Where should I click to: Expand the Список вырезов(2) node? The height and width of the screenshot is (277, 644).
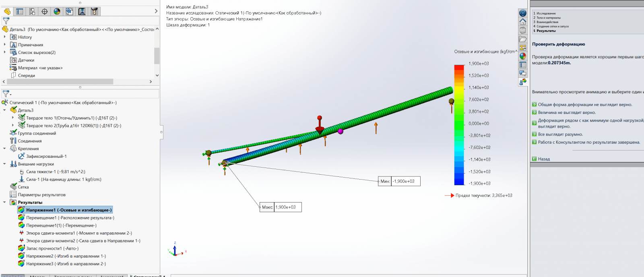point(5,52)
